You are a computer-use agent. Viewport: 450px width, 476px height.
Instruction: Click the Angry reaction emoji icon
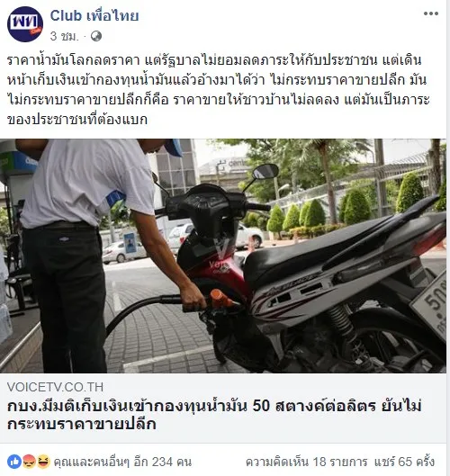[29, 462]
